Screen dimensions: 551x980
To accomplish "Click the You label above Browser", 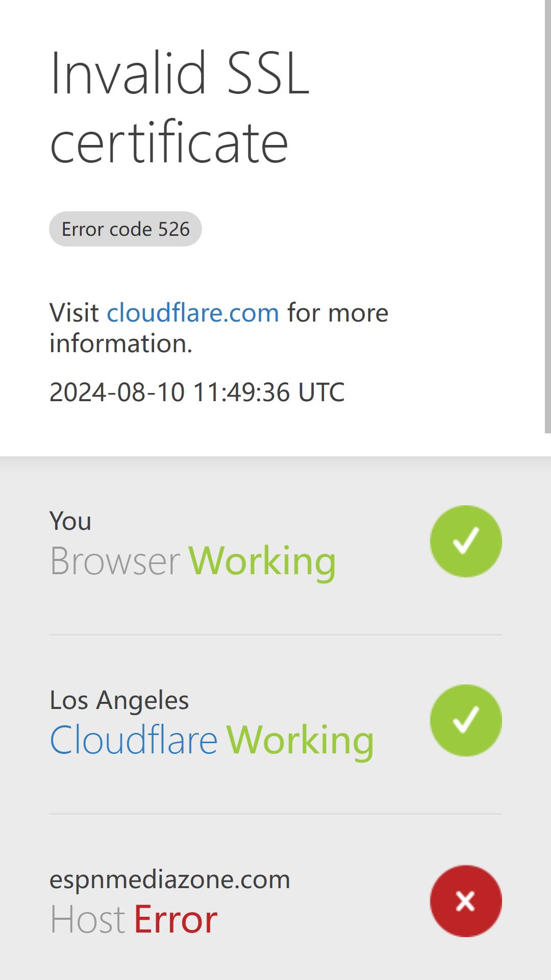I will point(70,521).
